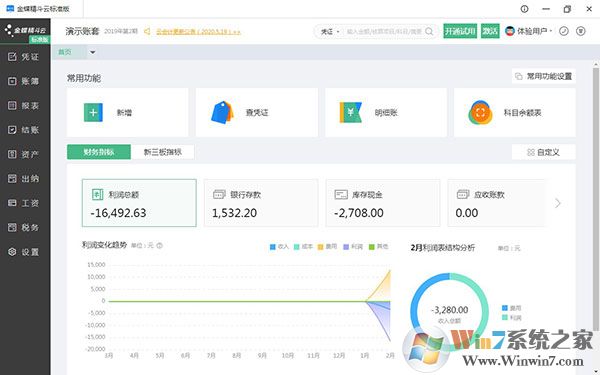Open the announcement link in header
Image resolution: width=600 pixels, height=375 pixels.
click(198, 31)
